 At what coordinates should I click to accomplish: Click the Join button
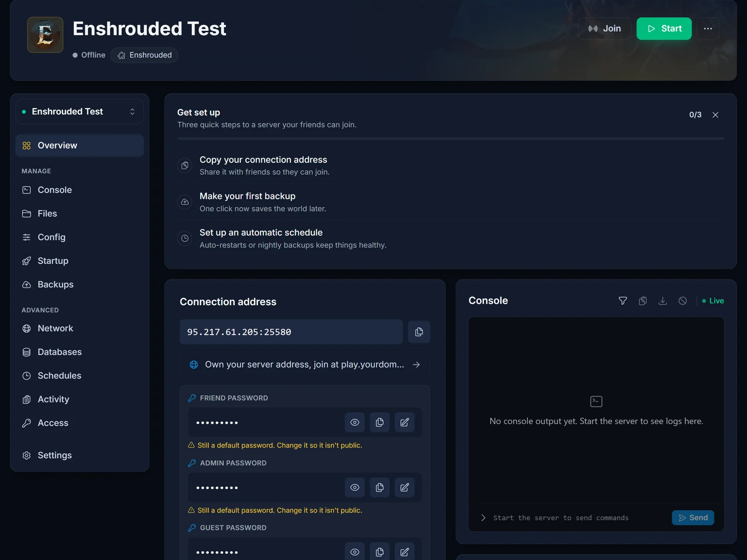605,28
